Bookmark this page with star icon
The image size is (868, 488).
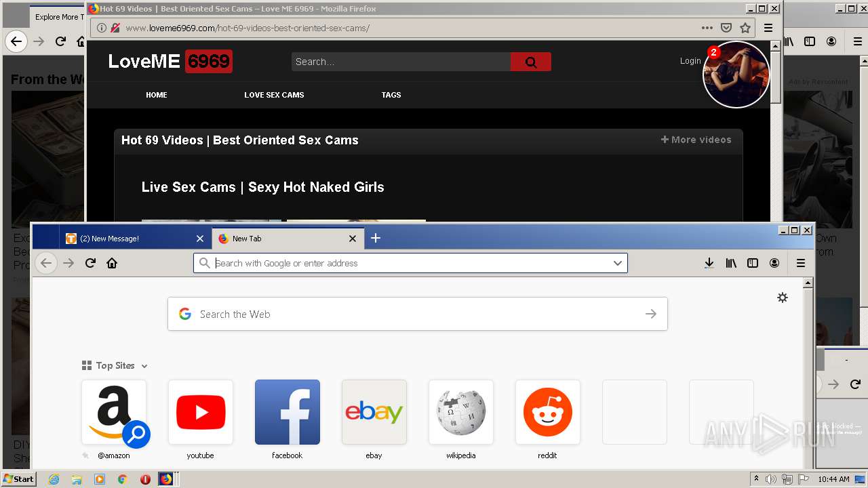pos(745,28)
